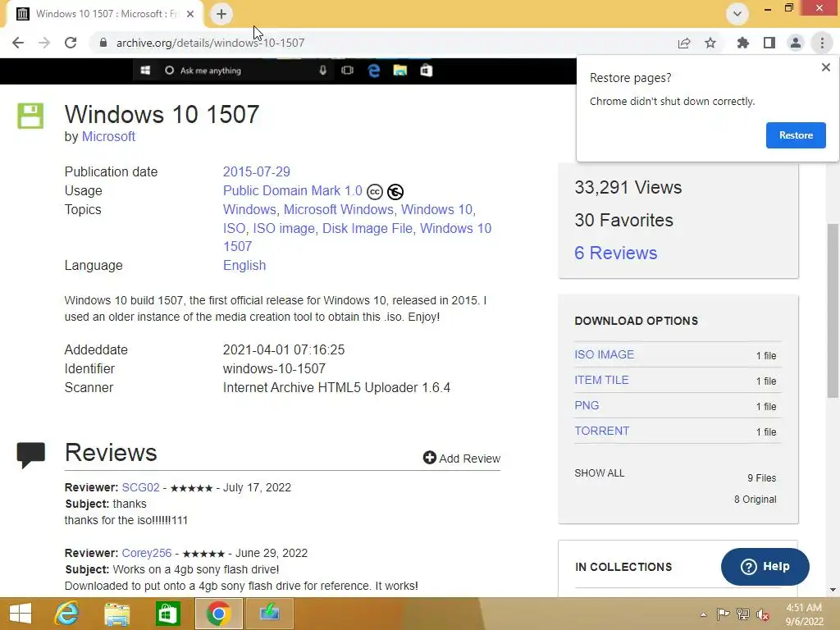Download the TORRENT option
The width and height of the screenshot is (840, 630).
pyautogui.click(x=601, y=431)
